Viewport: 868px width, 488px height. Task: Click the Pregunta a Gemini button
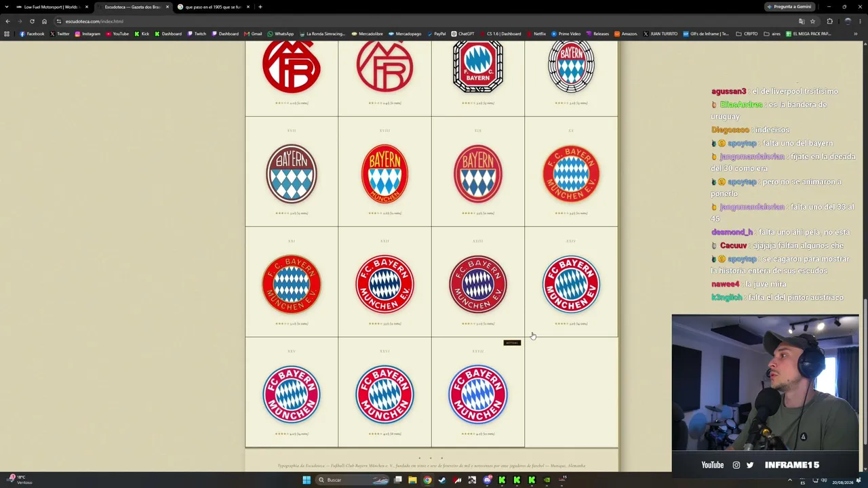(x=789, y=7)
